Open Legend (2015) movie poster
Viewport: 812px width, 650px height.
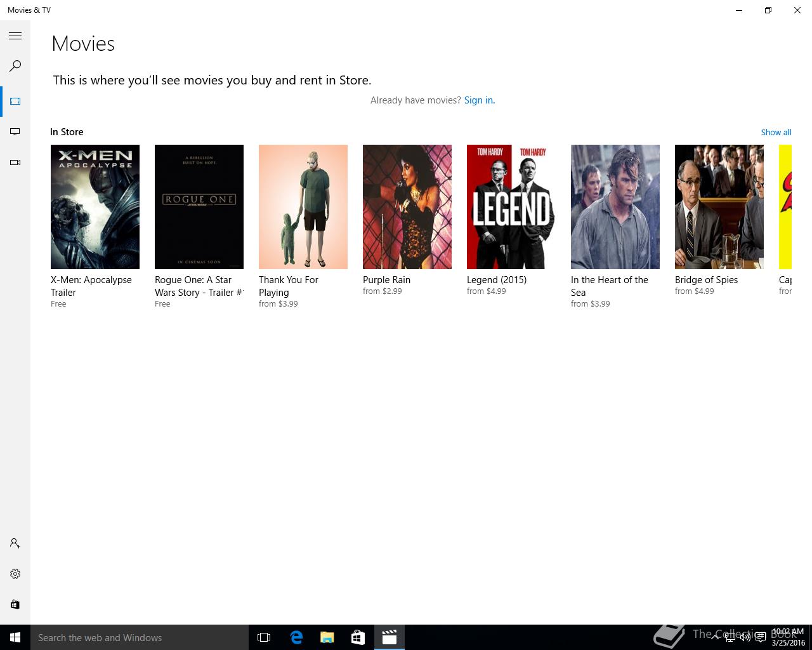511,207
